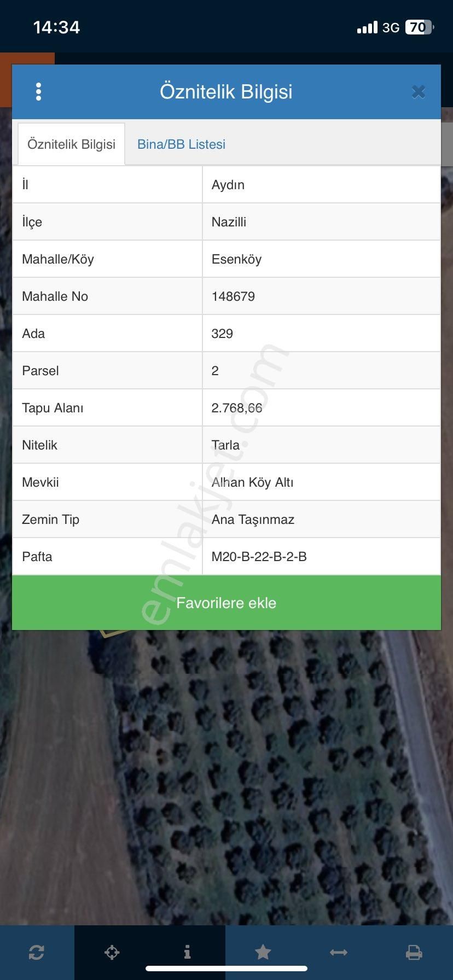Tap the refresh arrows icon
453x980 pixels.
(x=37, y=952)
